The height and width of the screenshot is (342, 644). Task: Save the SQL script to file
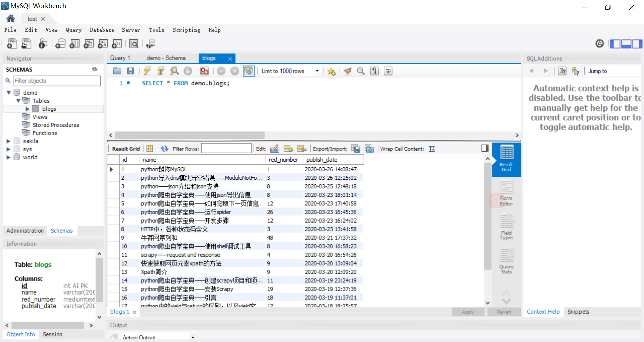130,71
